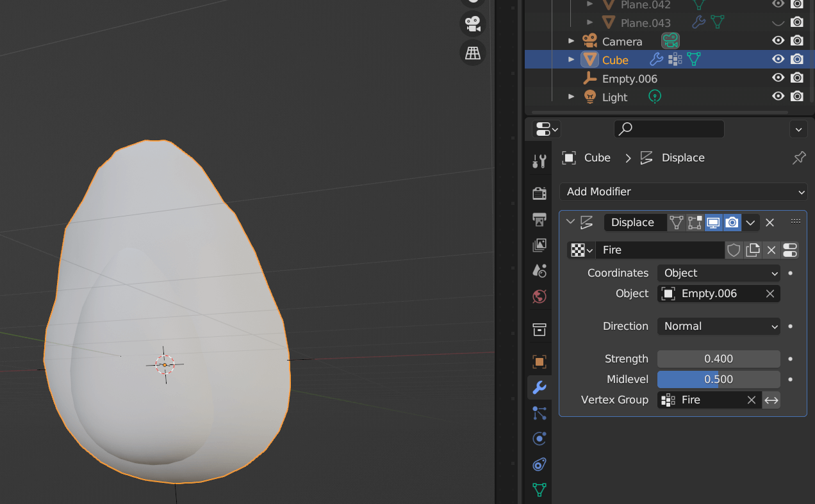Toggle camera view in the viewport
The height and width of the screenshot is (504, 815).
473,24
